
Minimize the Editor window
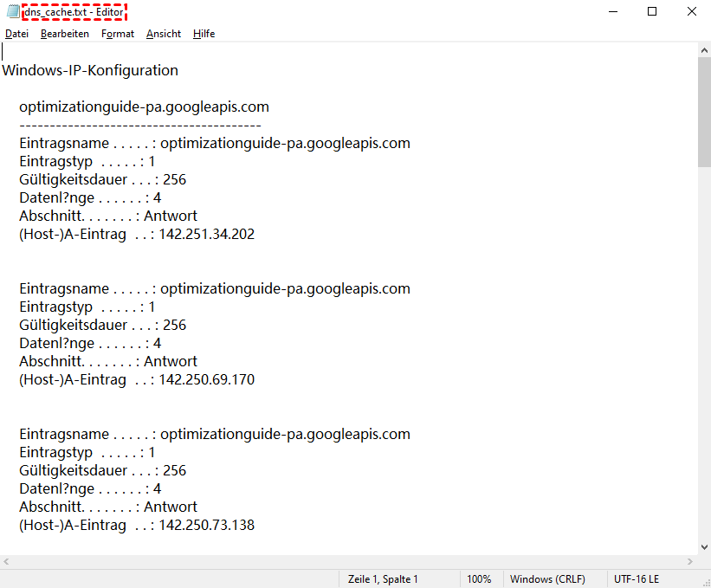[x=612, y=12]
